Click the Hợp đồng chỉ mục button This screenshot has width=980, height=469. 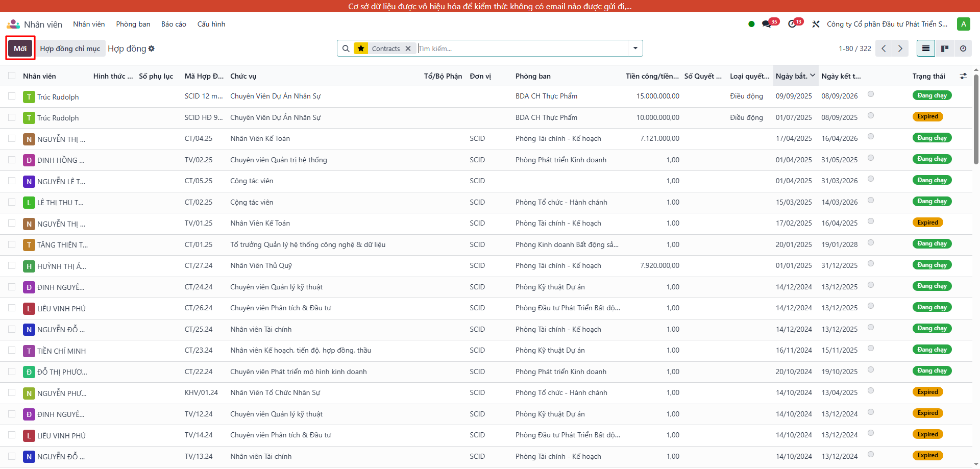click(70, 48)
